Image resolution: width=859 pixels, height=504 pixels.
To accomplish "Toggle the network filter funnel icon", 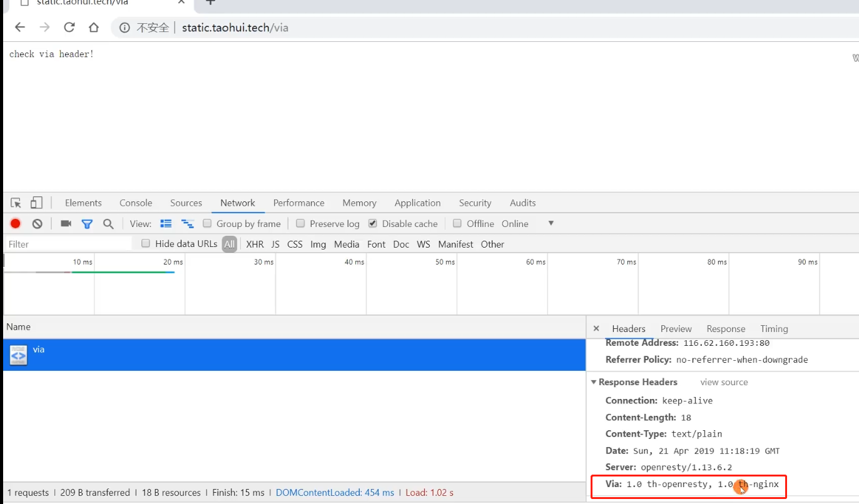I will pos(87,223).
